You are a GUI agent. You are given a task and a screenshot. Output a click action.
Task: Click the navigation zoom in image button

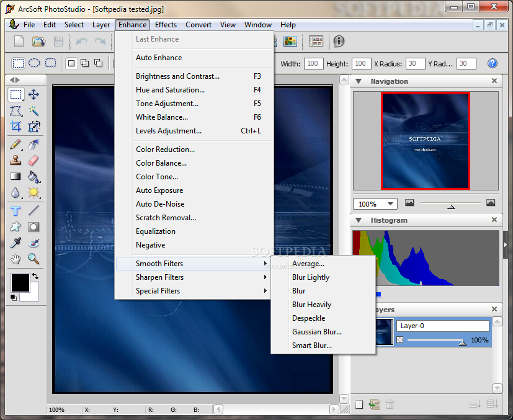click(491, 203)
